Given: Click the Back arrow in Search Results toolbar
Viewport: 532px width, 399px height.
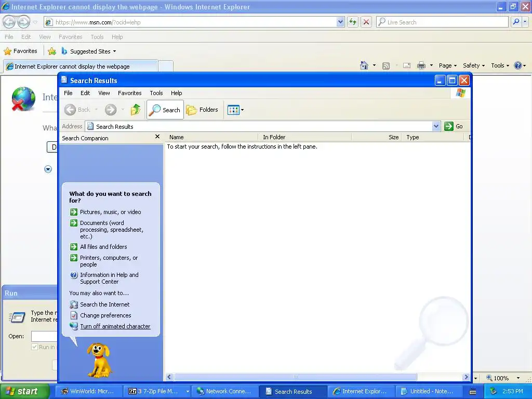Looking at the screenshot, I should [x=70, y=110].
